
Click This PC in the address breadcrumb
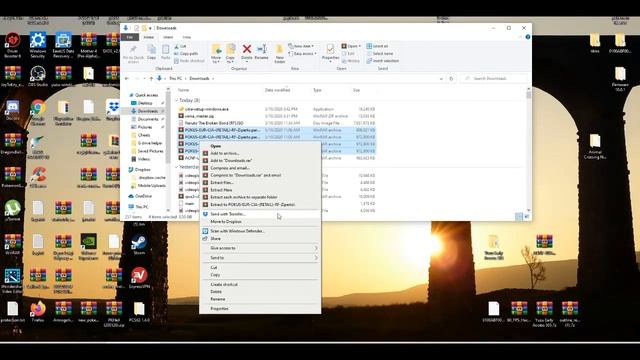click(176, 78)
